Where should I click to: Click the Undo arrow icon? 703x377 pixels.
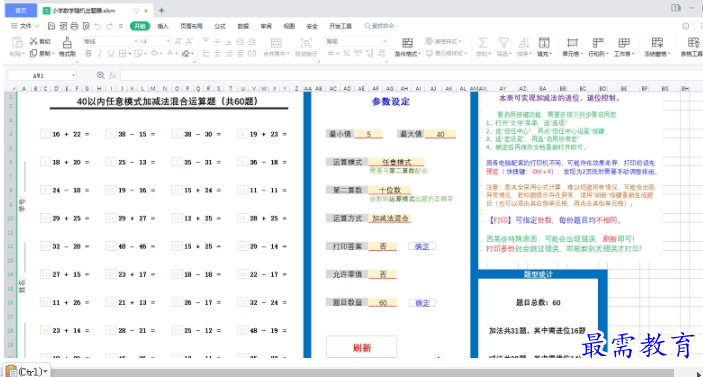(98, 26)
